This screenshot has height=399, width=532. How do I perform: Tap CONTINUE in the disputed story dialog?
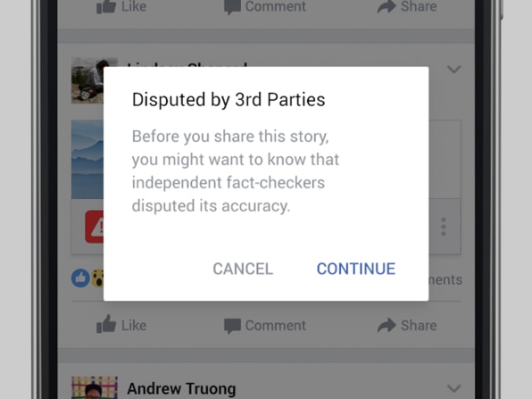[x=356, y=269]
